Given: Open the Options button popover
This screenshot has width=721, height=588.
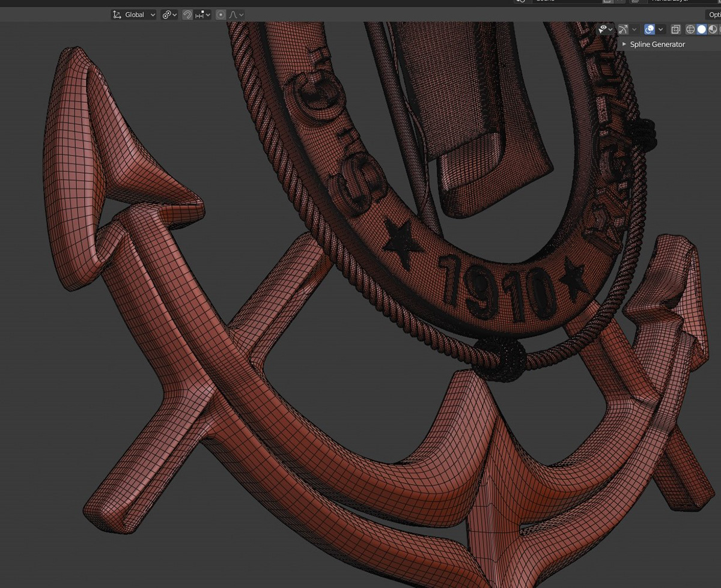Looking at the screenshot, I should click(713, 14).
